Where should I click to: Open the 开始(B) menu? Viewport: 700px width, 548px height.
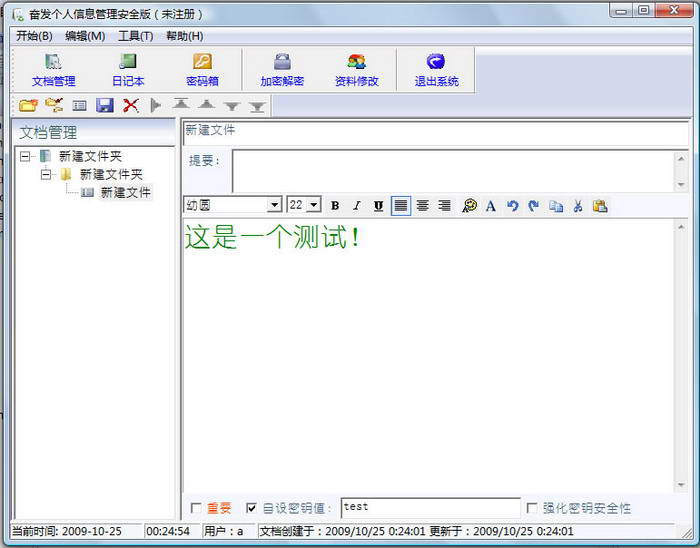tap(34, 36)
